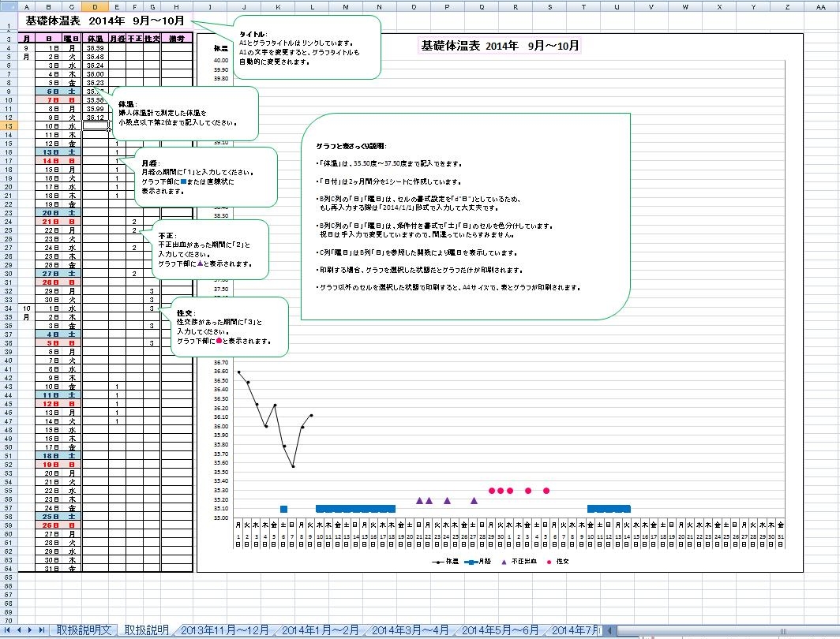The width and height of the screenshot is (840, 639).
Task: Click the 性交 value 3 in row 32
Action: 152,291
